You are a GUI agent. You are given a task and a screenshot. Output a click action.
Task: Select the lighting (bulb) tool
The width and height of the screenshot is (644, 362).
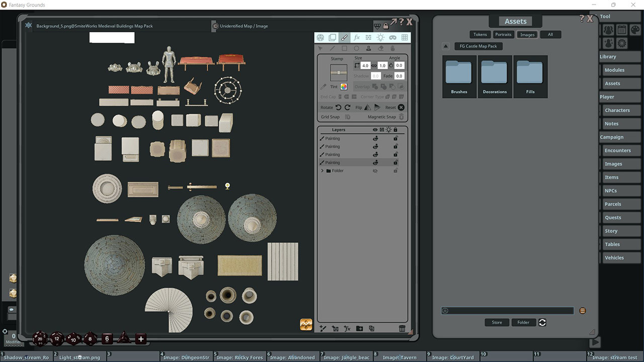(381, 37)
